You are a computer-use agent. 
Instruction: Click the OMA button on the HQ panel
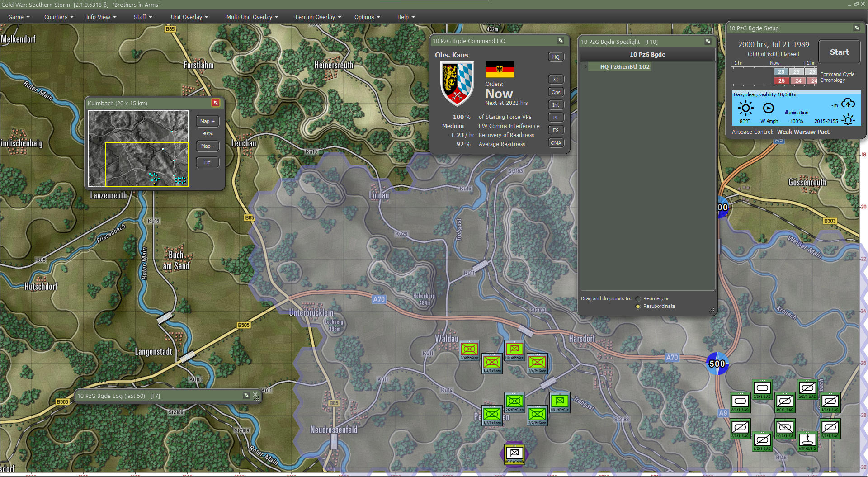click(x=556, y=142)
